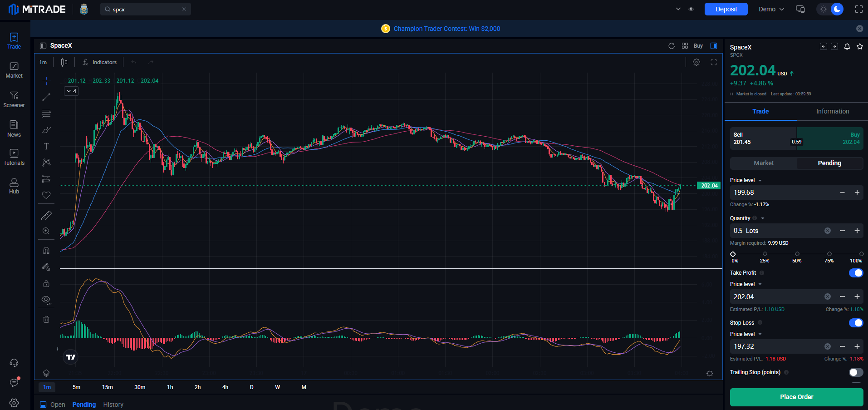The height and width of the screenshot is (410, 868).
Task: Lock all drawing tools
Action: (x=46, y=283)
